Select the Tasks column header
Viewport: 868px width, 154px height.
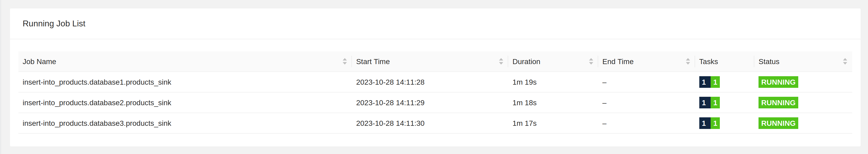708,61
